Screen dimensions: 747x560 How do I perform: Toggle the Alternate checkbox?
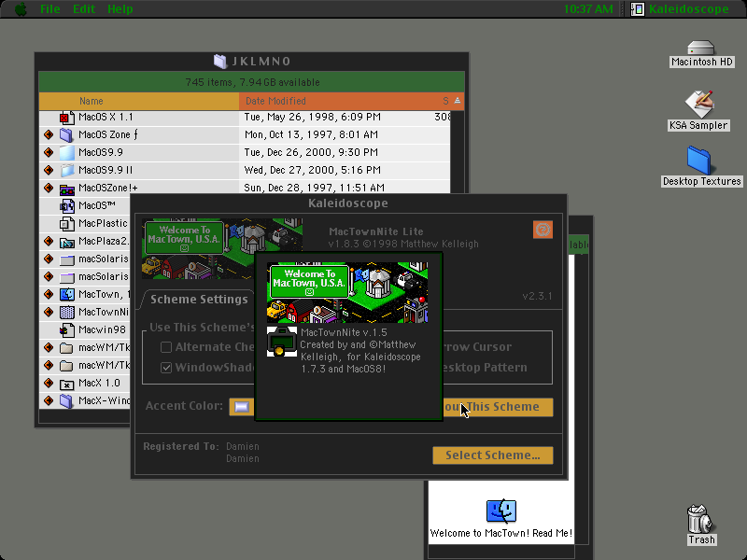coord(166,347)
